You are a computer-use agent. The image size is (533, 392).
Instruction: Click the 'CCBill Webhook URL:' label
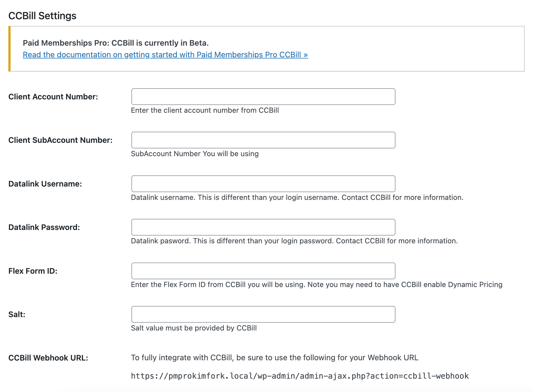pyautogui.click(x=48, y=358)
